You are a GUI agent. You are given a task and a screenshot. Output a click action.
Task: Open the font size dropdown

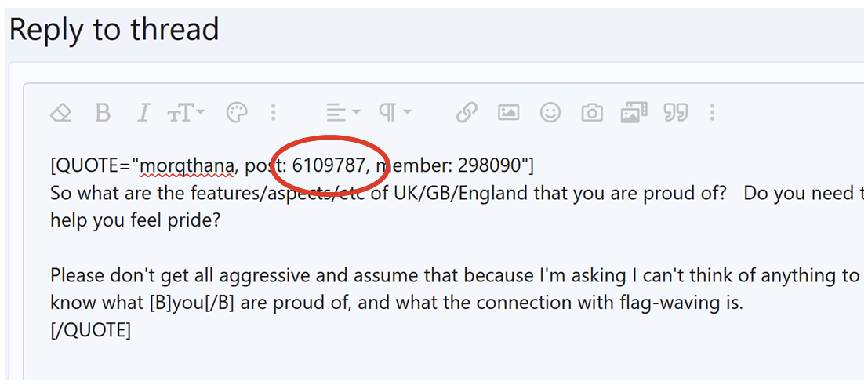[x=186, y=114]
